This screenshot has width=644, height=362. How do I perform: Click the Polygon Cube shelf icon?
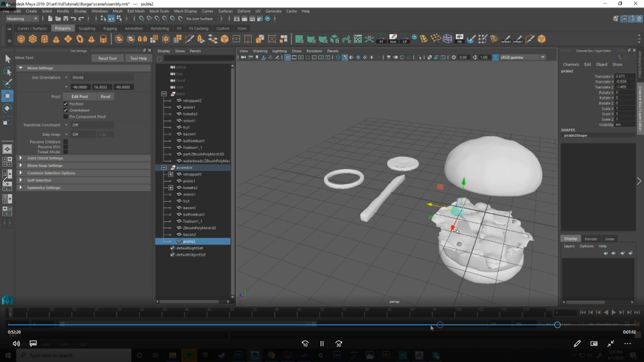coord(33,39)
